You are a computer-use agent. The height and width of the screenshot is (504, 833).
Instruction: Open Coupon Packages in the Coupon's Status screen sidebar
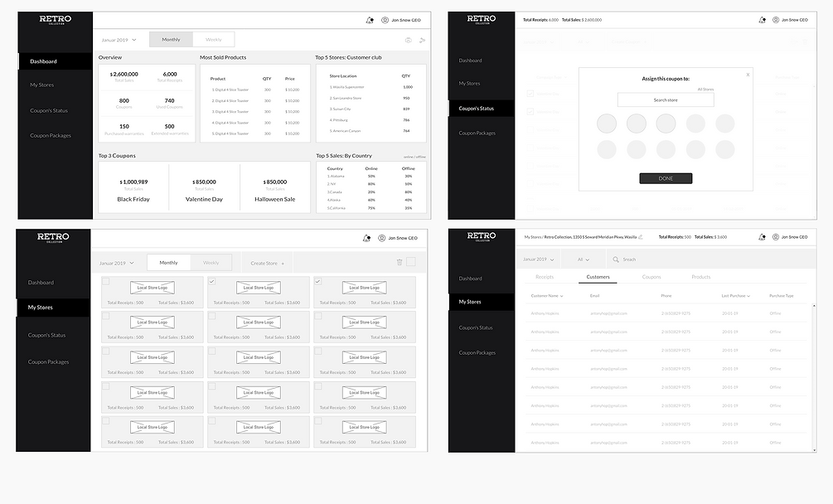coord(477,133)
